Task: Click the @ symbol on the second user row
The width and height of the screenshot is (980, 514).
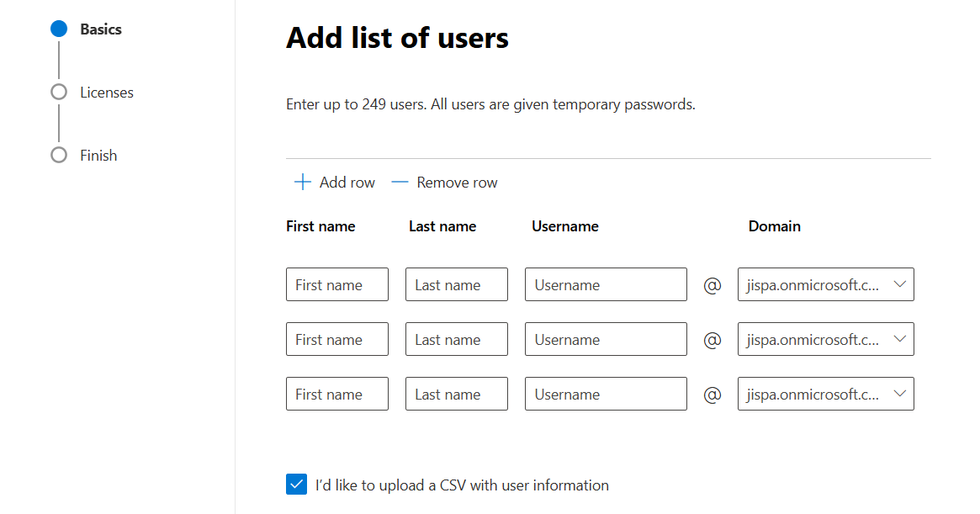Action: (712, 339)
